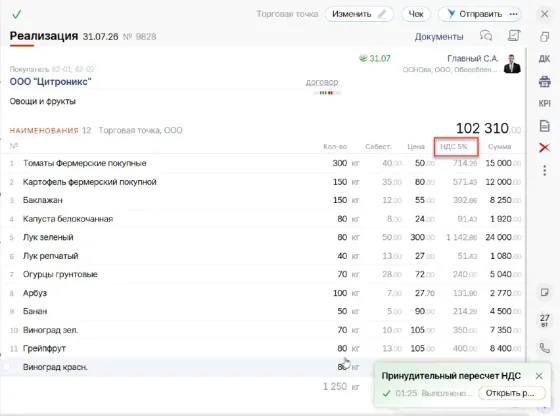This screenshot has width=560, height=416.
Task: Close the Принудительный пересчет НДС notification
Action: (539, 376)
